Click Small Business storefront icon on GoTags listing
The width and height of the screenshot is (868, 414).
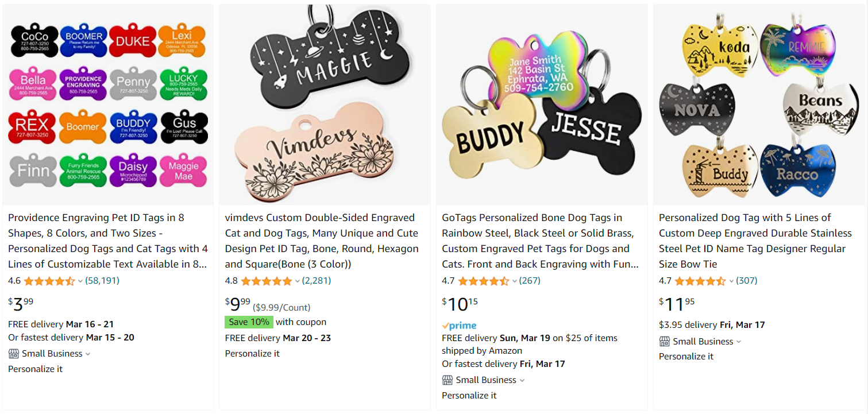coord(447,380)
